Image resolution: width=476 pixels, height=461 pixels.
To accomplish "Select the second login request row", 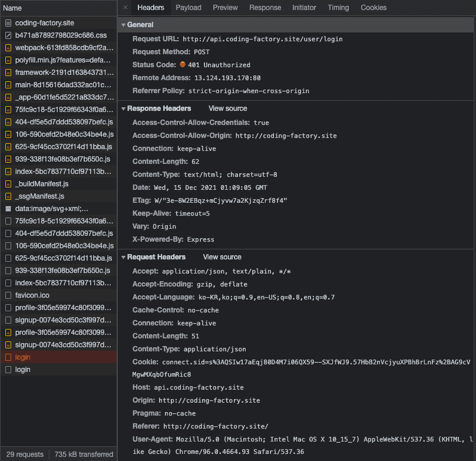I will (58, 370).
